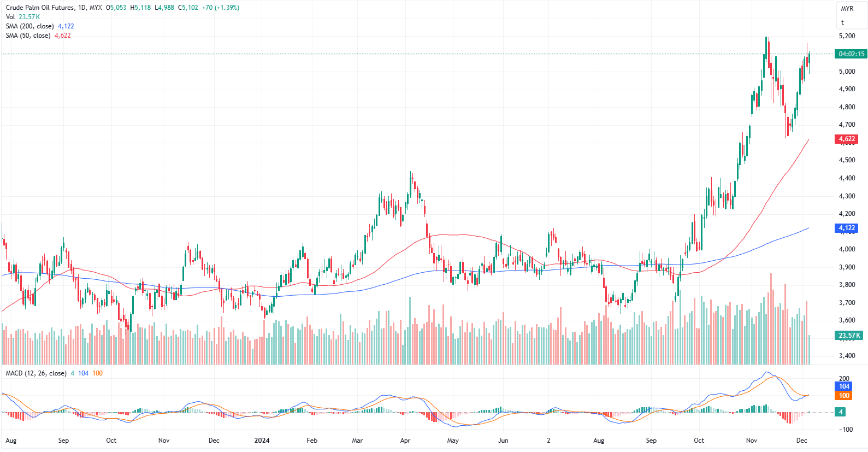The width and height of the screenshot is (868, 452).
Task: Select the SMA (200, close) legend label
Action: [29, 26]
